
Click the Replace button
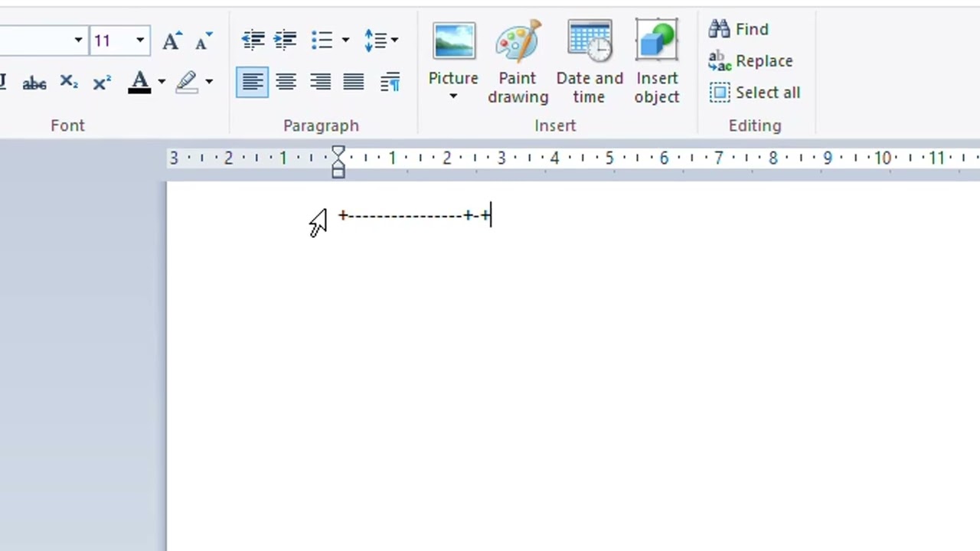click(x=751, y=60)
